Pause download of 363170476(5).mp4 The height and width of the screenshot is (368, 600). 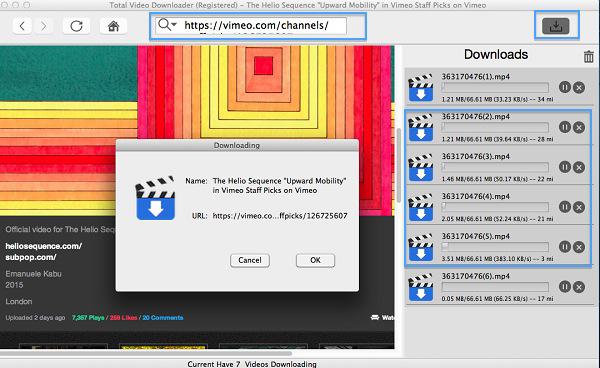(565, 247)
